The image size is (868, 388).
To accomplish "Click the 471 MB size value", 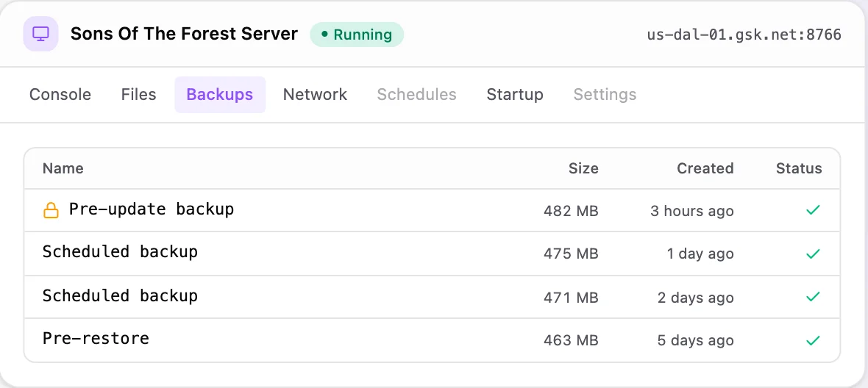I will [x=571, y=298].
